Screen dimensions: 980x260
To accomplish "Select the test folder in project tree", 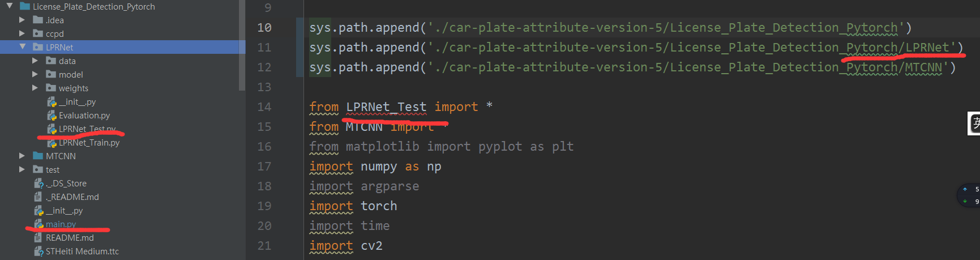I will click(52, 169).
